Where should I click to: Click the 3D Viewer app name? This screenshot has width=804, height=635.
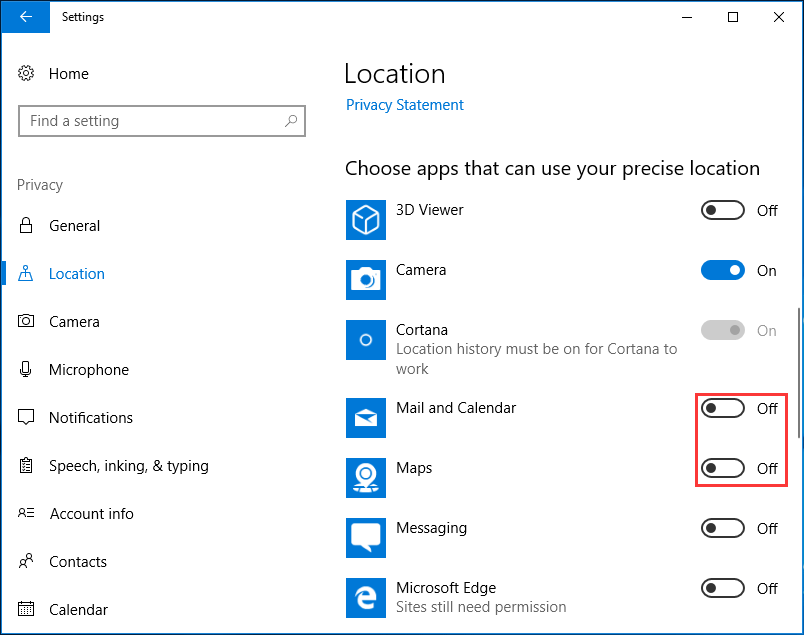[x=430, y=210]
